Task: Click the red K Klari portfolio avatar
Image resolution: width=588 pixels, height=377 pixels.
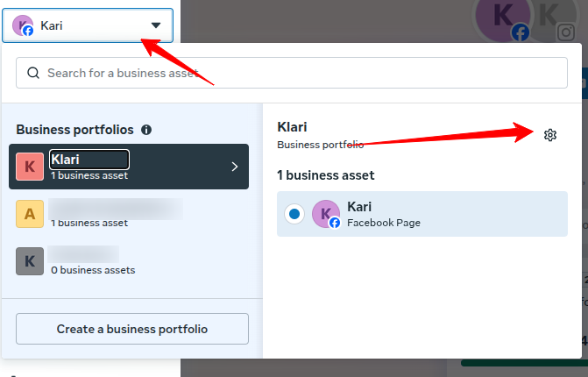Action: [x=31, y=166]
